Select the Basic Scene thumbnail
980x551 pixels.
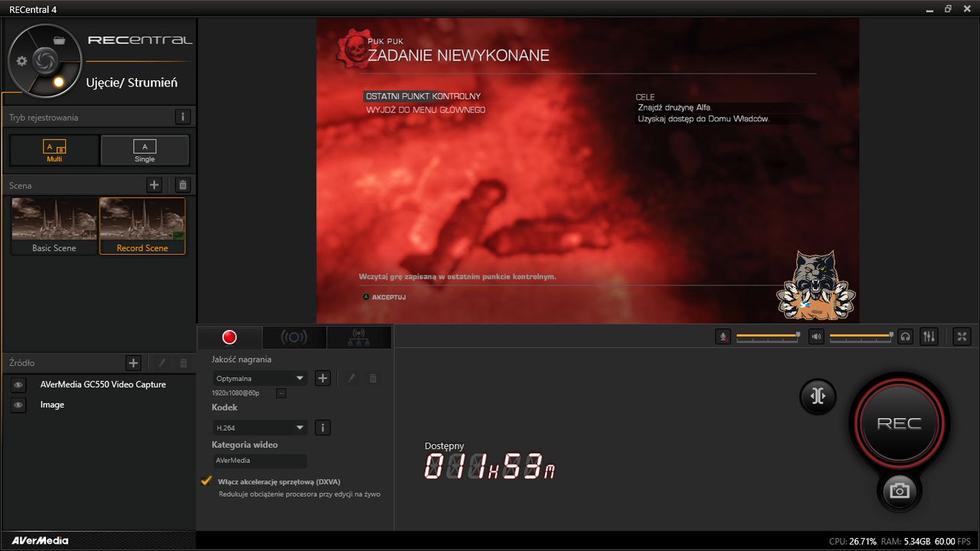pos(54,226)
